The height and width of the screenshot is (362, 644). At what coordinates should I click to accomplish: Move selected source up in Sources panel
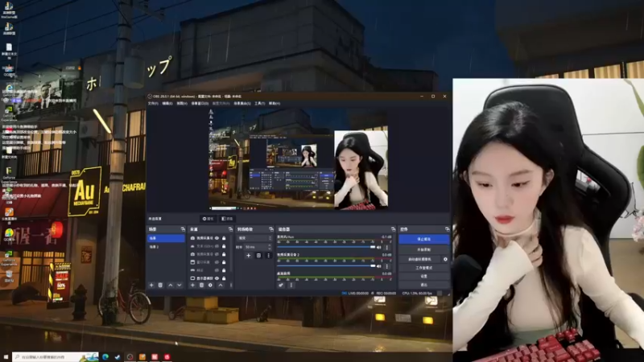click(221, 285)
